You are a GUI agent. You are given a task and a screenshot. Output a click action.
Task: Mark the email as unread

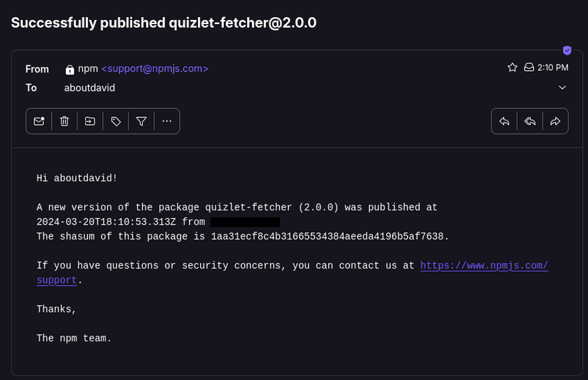[39, 121]
